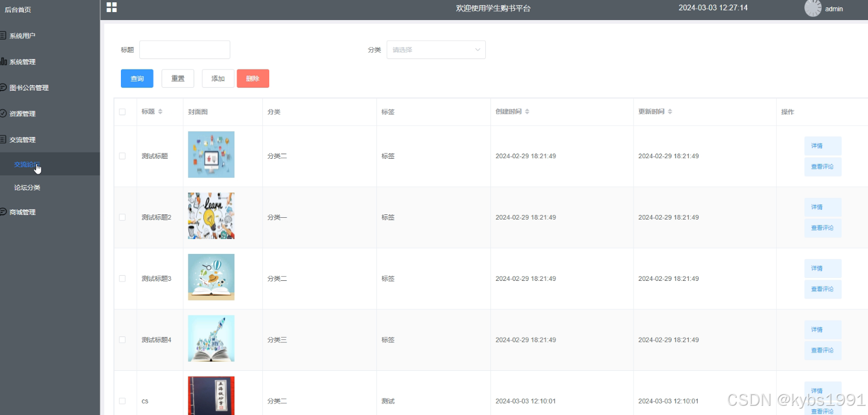The width and height of the screenshot is (868, 415).
Task: Click the blue 查询 button
Action: click(137, 79)
